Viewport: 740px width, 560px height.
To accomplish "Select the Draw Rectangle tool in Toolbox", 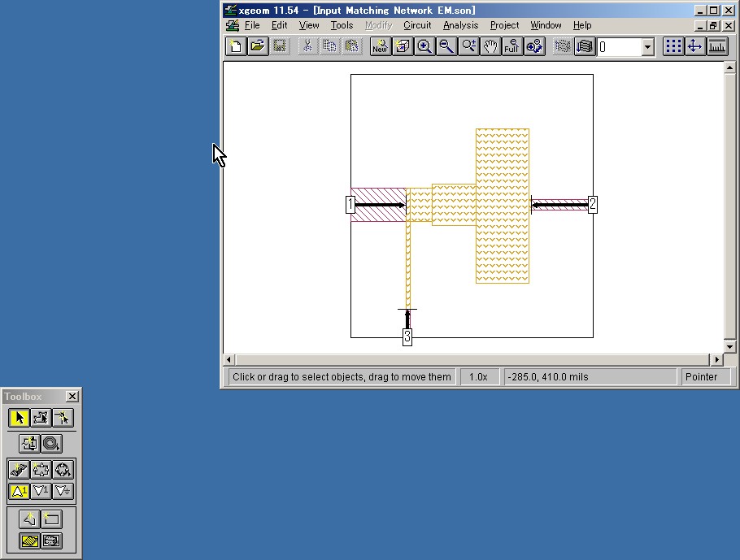I will tap(52, 519).
